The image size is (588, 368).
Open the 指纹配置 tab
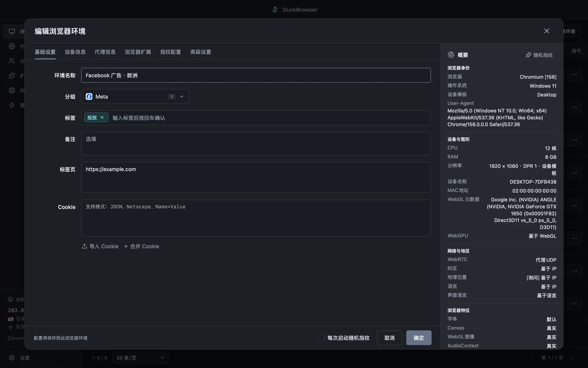point(171,52)
